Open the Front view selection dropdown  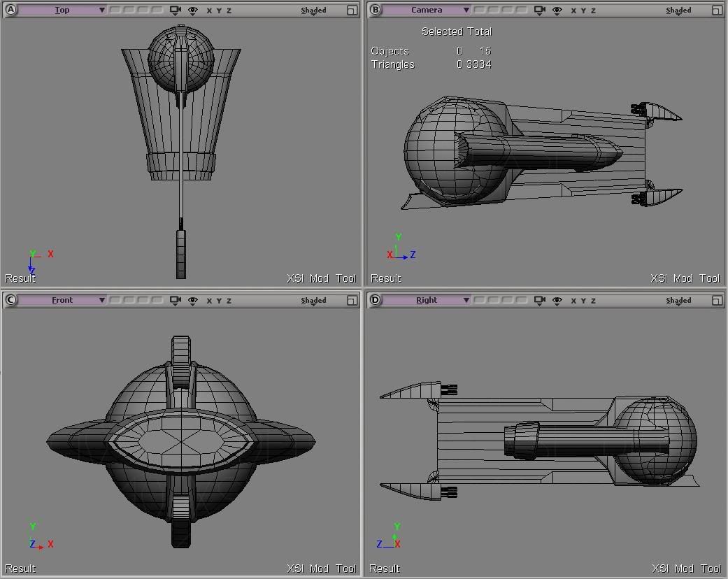(62, 300)
